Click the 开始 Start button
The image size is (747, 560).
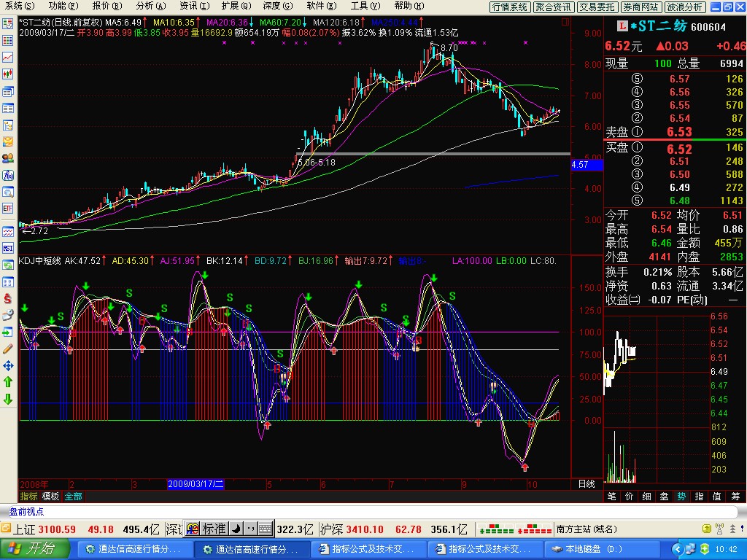pos(34,549)
